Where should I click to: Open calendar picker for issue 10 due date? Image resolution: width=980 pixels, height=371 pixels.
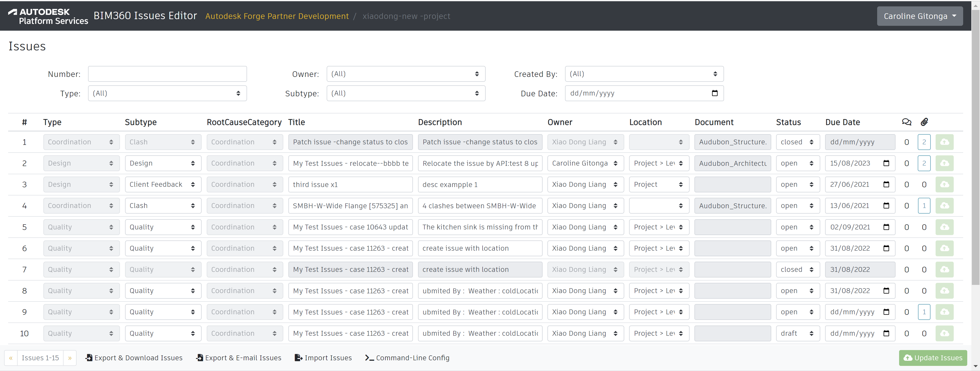click(886, 333)
